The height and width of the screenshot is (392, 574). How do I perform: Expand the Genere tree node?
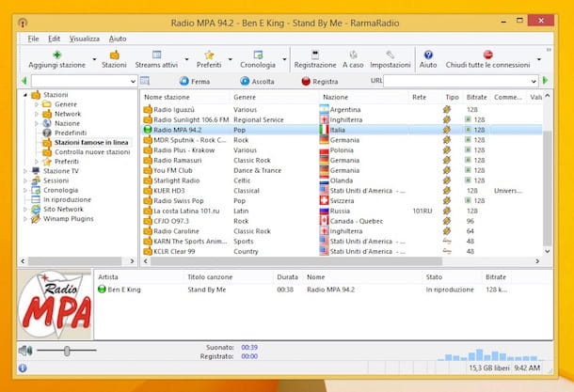pos(37,104)
